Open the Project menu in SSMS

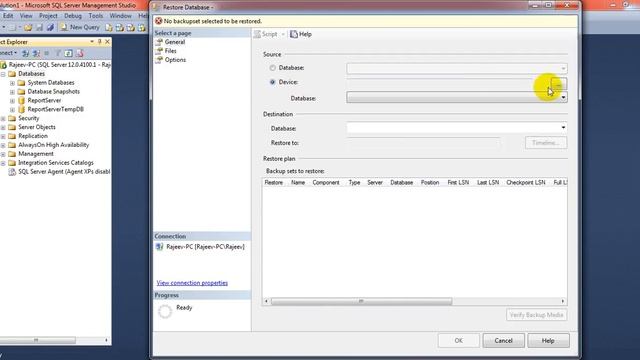[48, 16]
